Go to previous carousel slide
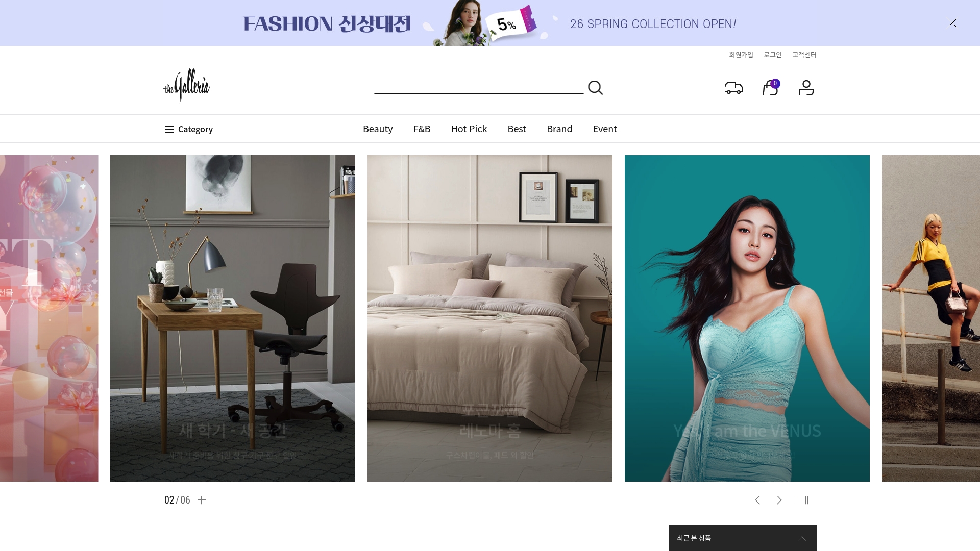Image resolution: width=980 pixels, height=551 pixels. pyautogui.click(x=757, y=500)
